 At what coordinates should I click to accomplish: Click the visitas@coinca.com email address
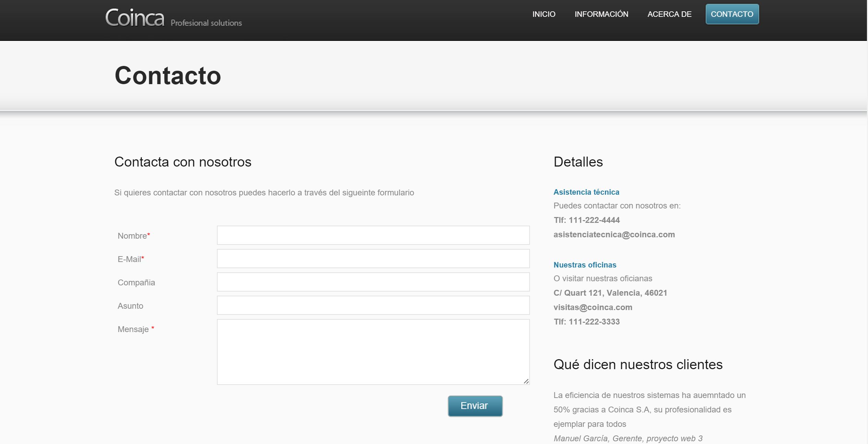593,307
